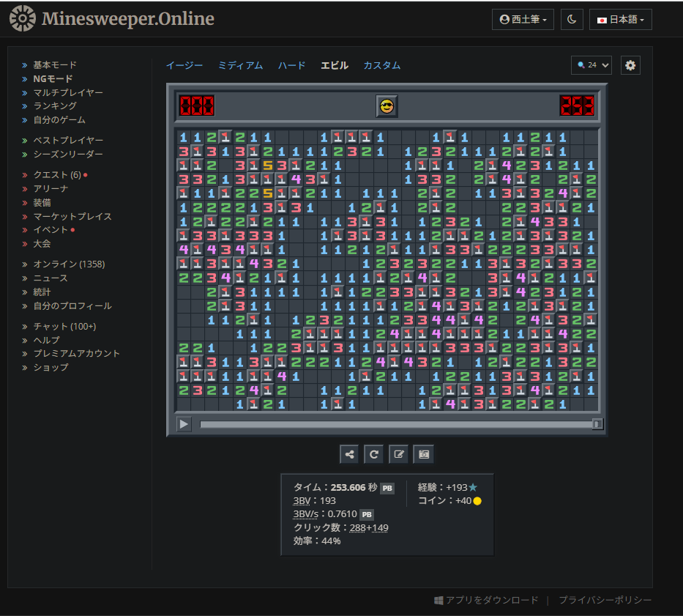
Task: Open board settings with the gear icon
Action: [x=630, y=65]
